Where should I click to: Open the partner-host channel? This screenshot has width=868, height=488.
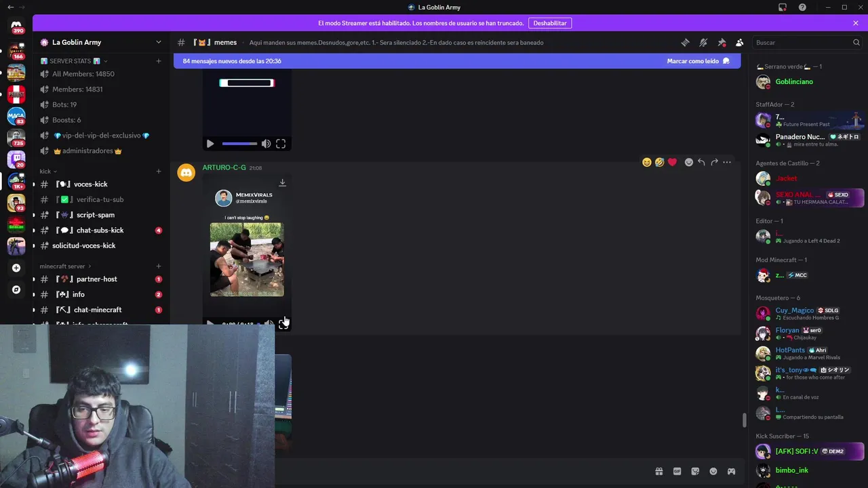[101, 279]
